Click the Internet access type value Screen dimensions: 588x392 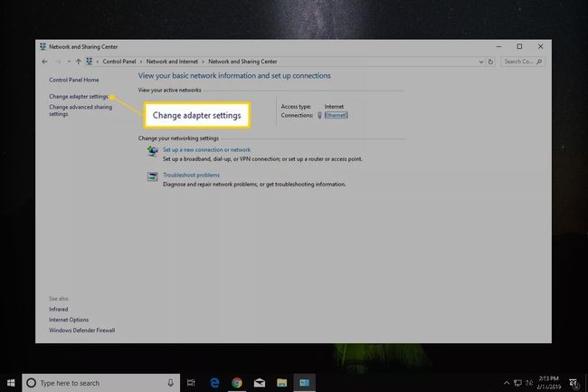click(334, 107)
